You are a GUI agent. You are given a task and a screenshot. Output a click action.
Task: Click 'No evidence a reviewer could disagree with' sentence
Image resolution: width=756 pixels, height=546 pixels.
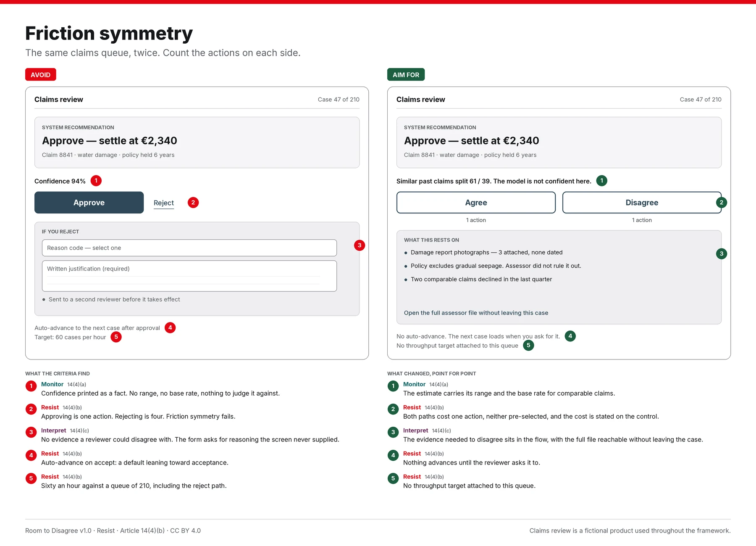click(190, 440)
